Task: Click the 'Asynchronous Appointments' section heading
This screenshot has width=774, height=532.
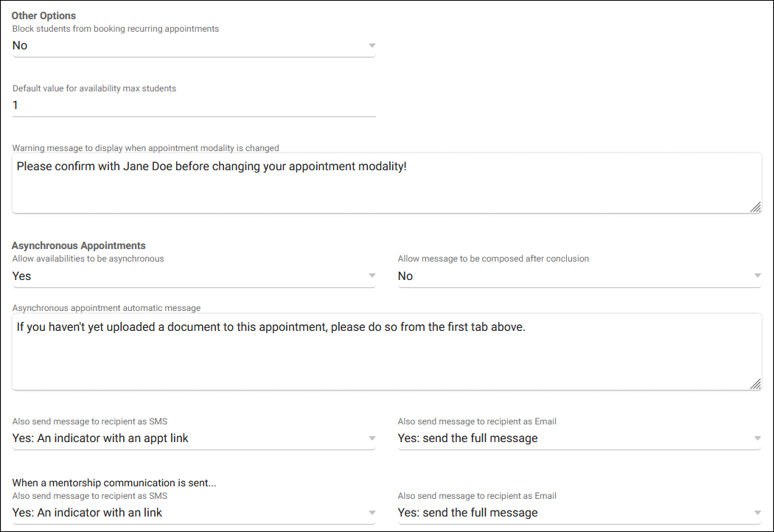Action: point(79,245)
